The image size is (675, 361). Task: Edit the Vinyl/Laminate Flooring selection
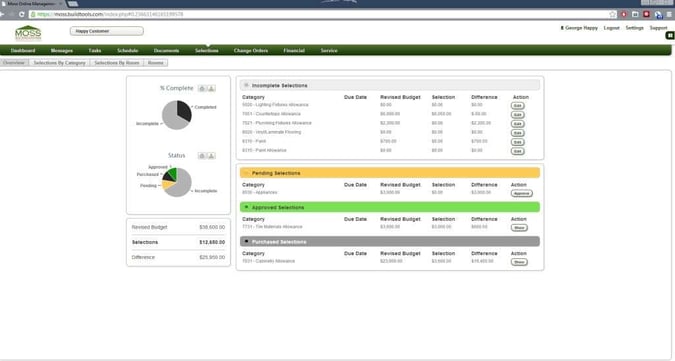517,133
